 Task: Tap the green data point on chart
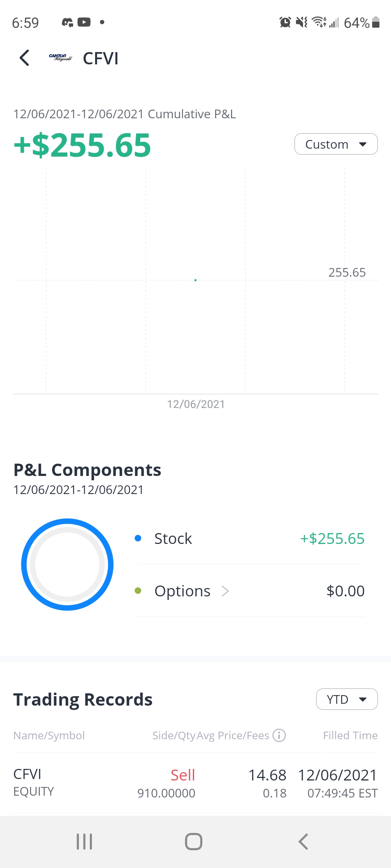(x=195, y=280)
